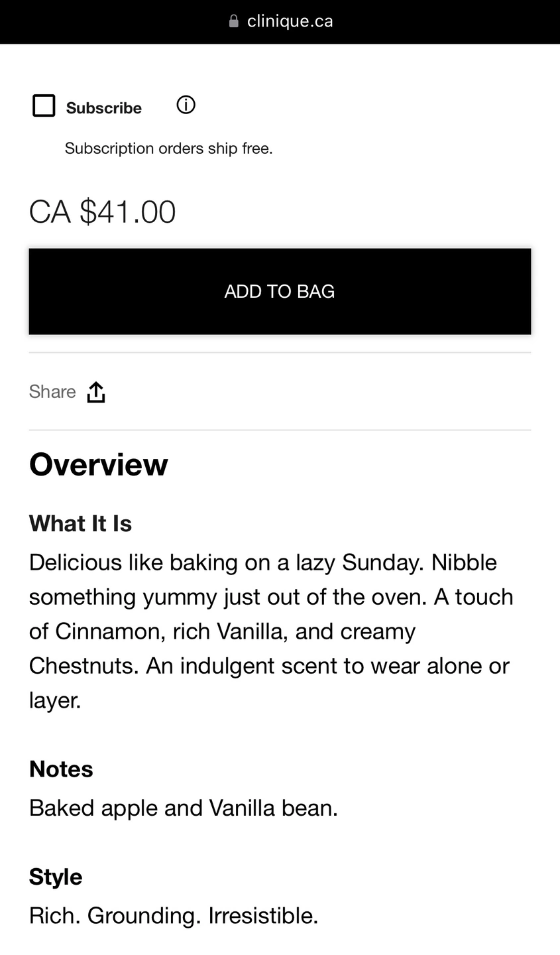Tap the Notes subheading
This screenshot has width=560, height=955.
point(61,769)
